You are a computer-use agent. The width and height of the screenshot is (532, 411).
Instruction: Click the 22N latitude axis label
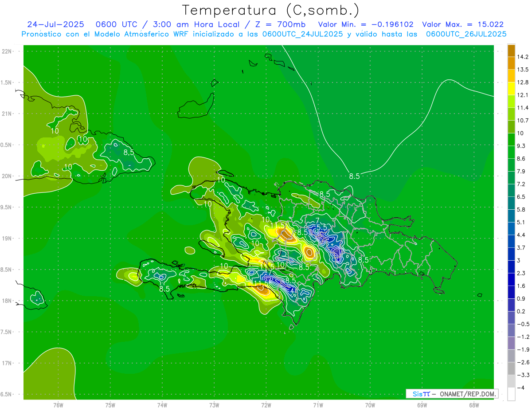pyautogui.click(x=7, y=51)
